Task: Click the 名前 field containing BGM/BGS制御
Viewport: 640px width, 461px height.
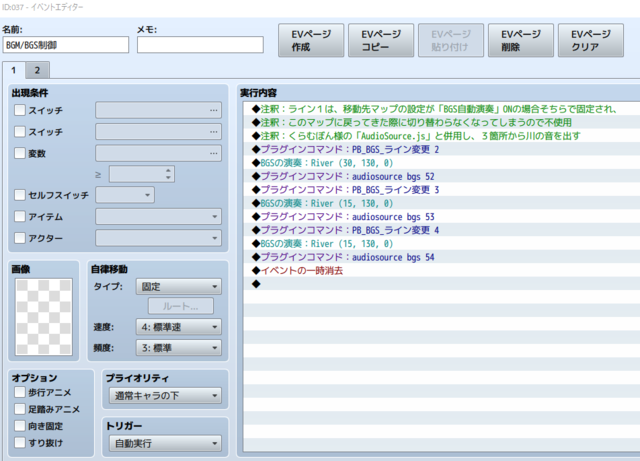Action: click(65, 45)
